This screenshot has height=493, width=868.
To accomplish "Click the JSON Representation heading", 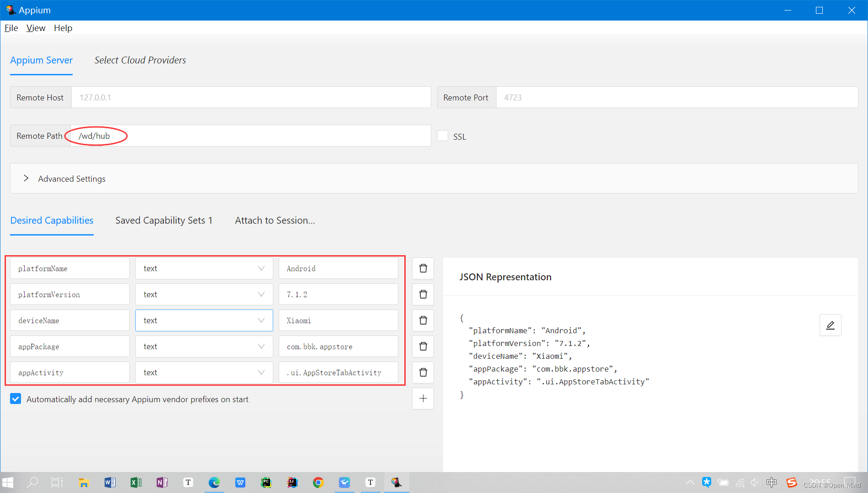I will 505,277.
